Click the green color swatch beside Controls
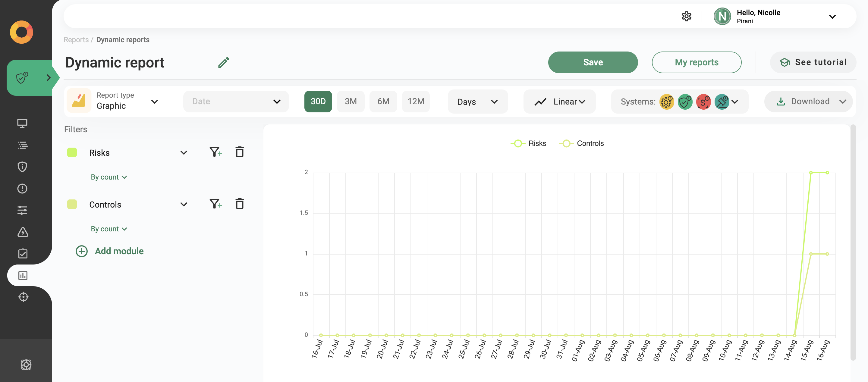This screenshot has width=868, height=382. 72,204
